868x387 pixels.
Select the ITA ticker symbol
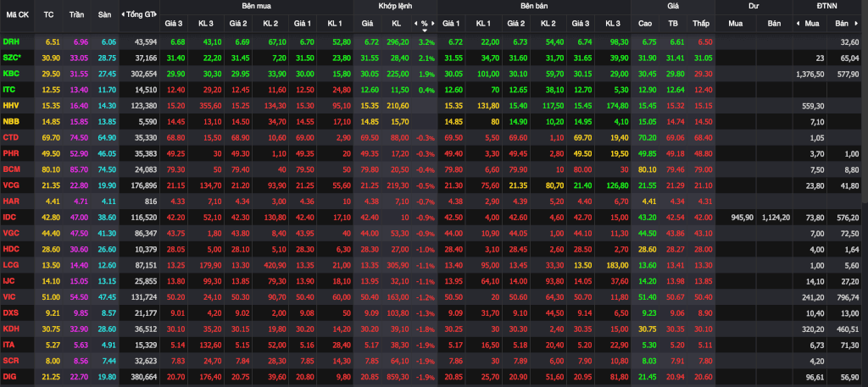pos(8,345)
